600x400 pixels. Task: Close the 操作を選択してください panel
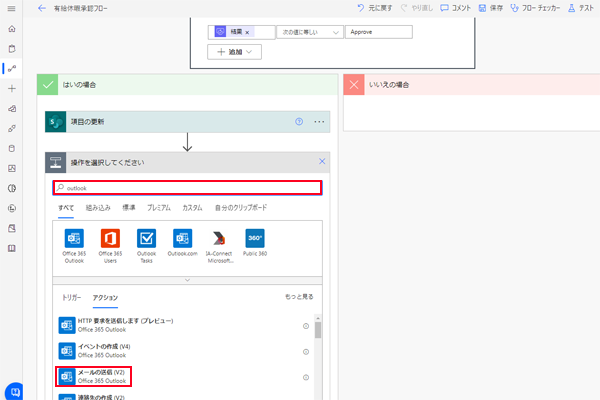322,162
